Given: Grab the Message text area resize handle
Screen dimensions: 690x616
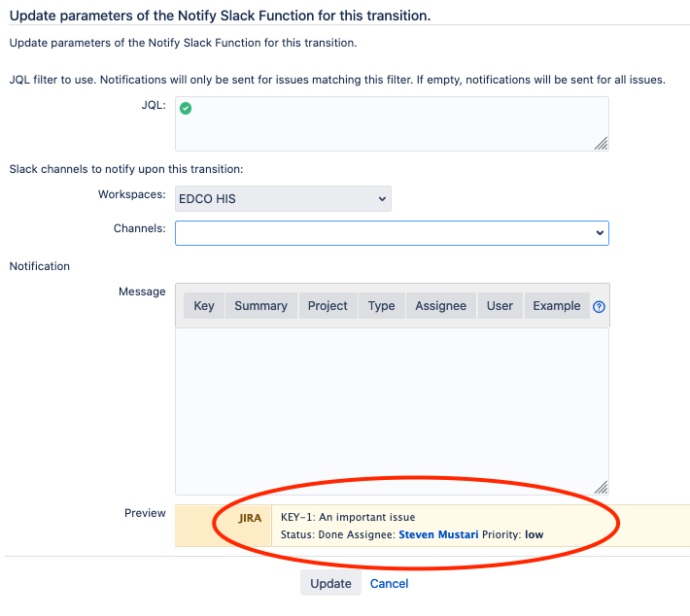Looking at the screenshot, I should (x=602, y=487).
